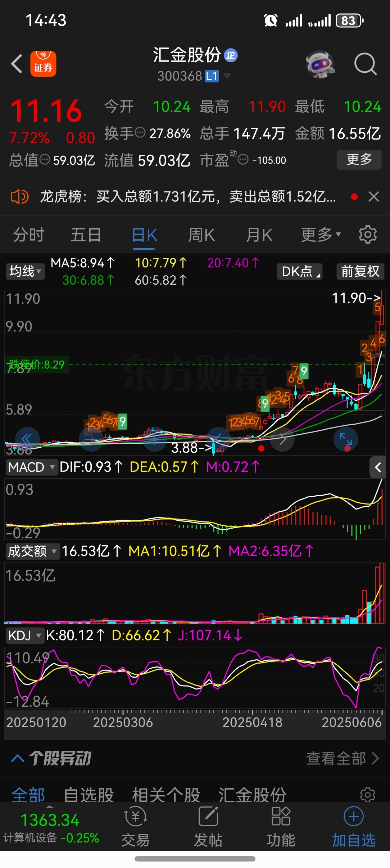This screenshot has width=390, height=868.
Task: Tap the search magnifier icon
Action: point(365,64)
